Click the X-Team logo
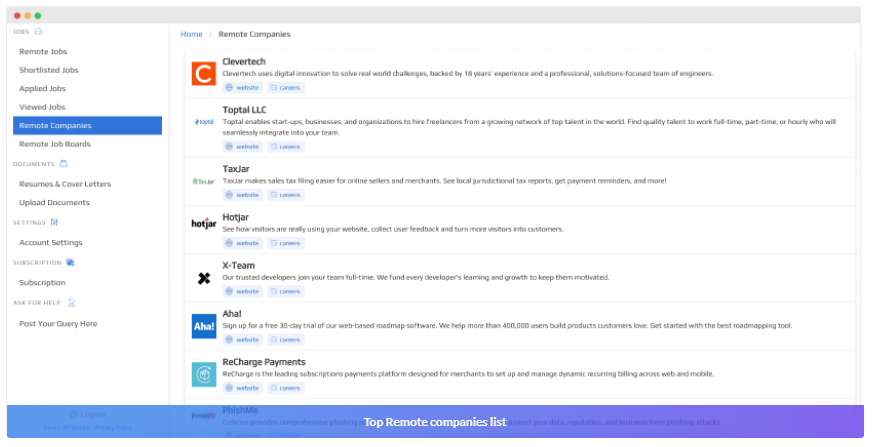The width and height of the screenshot is (873, 447). (204, 278)
